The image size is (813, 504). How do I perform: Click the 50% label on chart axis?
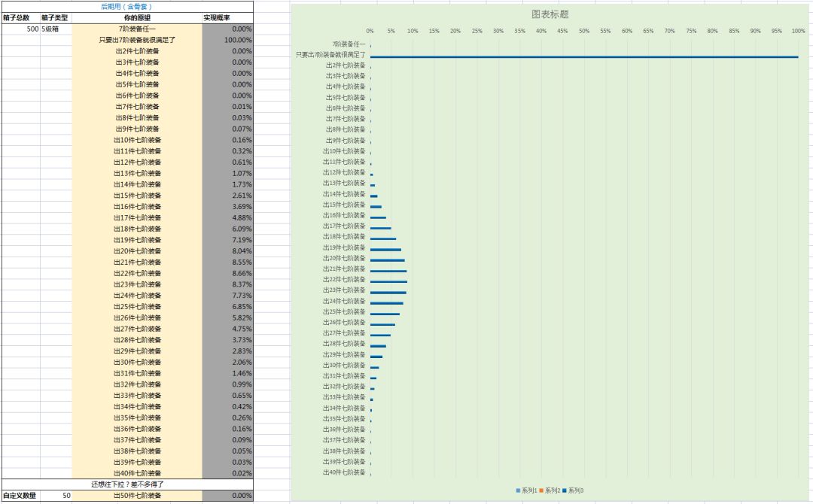(583, 31)
